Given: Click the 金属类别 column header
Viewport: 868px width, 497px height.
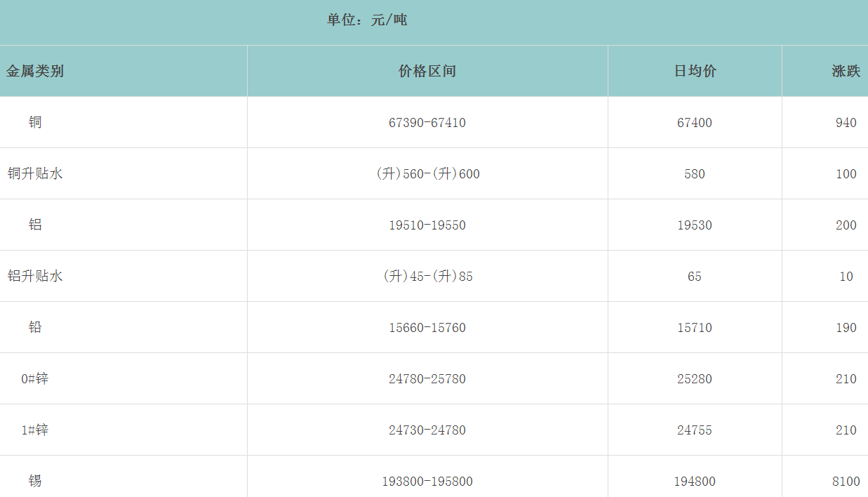Looking at the screenshot, I should pos(35,71).
